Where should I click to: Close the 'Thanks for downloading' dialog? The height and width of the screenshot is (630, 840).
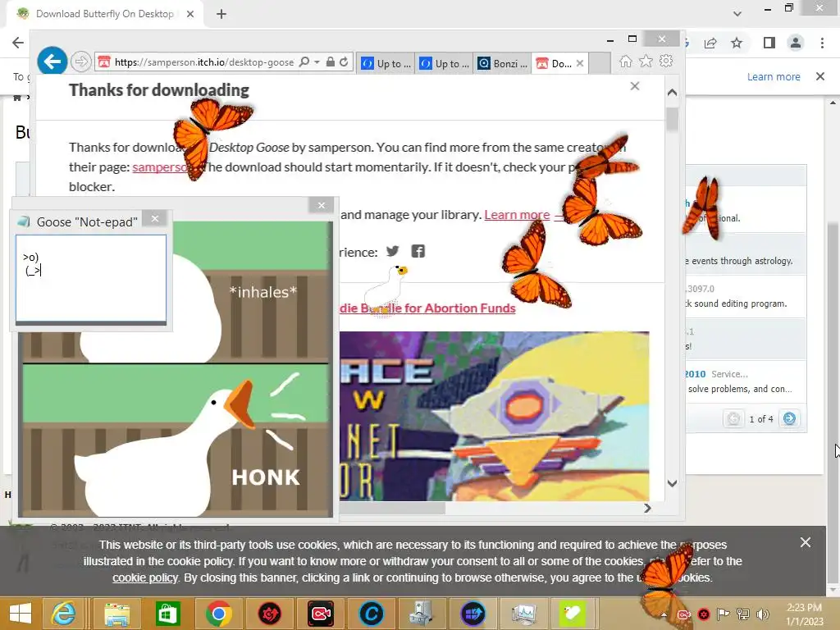tap(635, 85)
